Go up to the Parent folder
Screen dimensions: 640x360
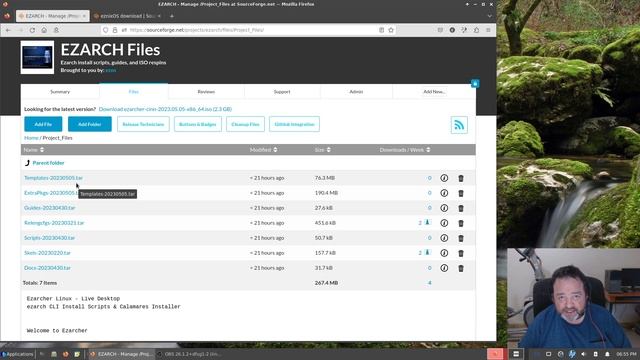point(48,163)
